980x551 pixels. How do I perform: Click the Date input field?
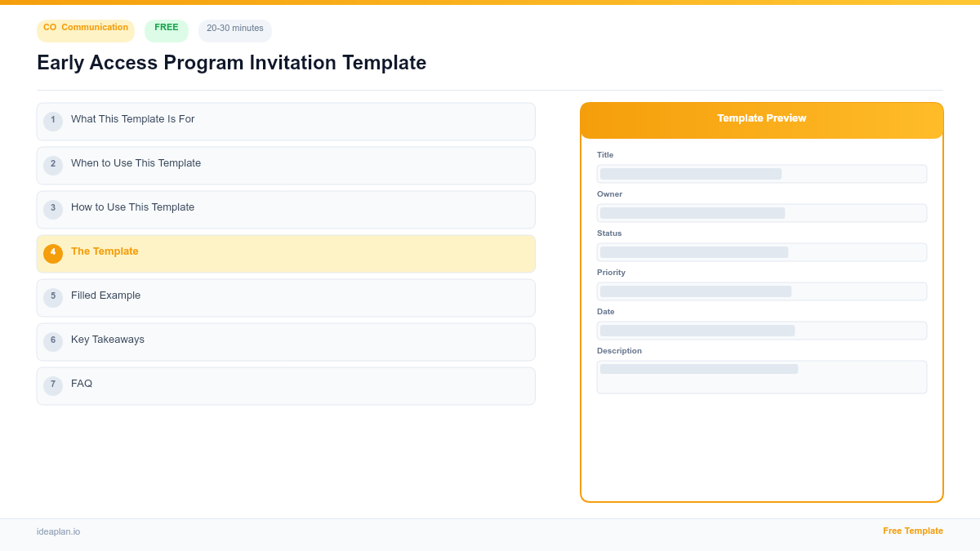tap(762, 331)
